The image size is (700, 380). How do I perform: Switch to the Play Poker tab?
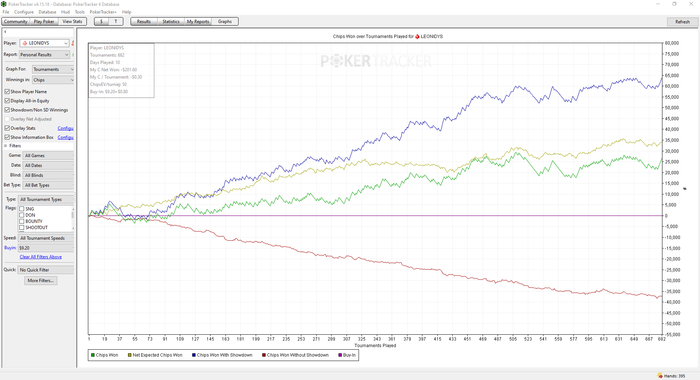point(44,21)
